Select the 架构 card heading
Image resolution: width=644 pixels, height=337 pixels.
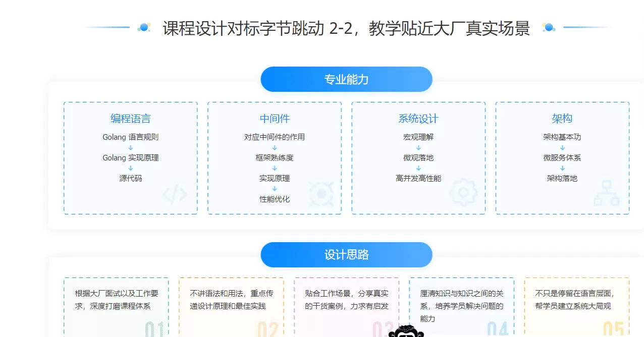(x=563, y=118)
